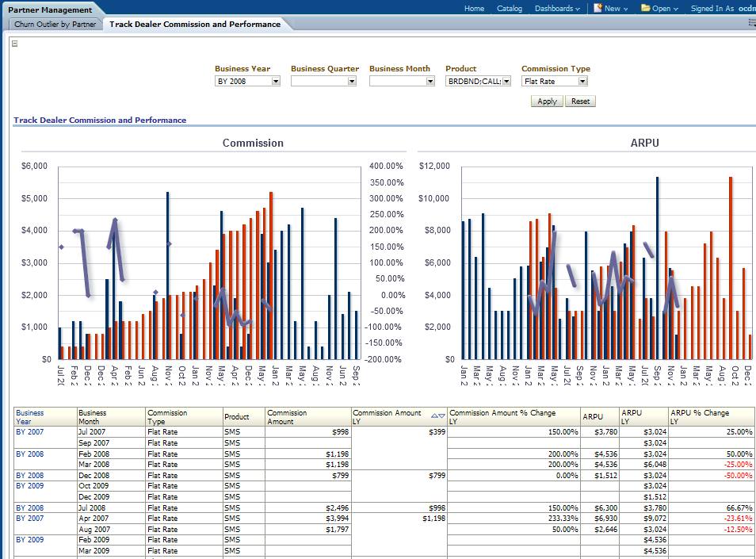Open BY 2009 link in Oct 2009 row
Image resolution: width=756 pixels, height=559 pixels.
point(30,486)
